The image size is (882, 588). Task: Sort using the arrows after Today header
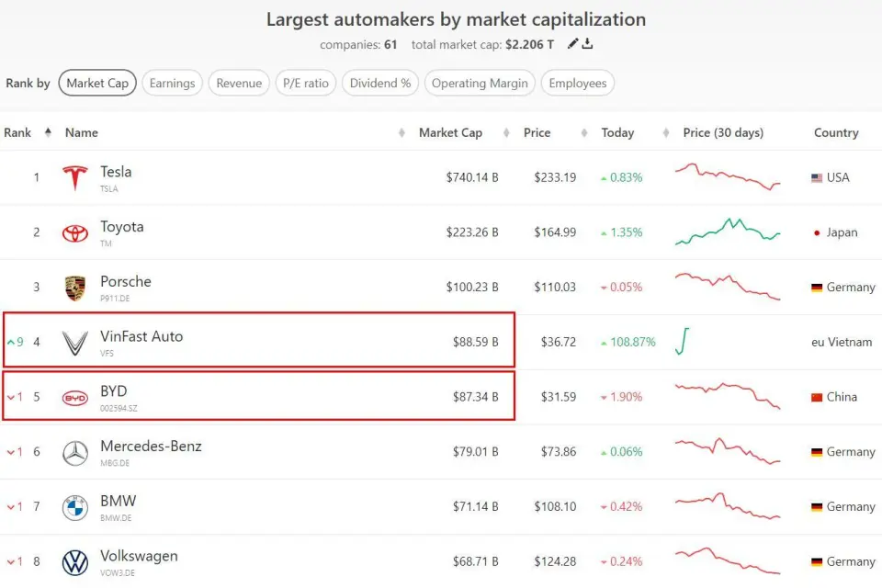tap(666, 133)
